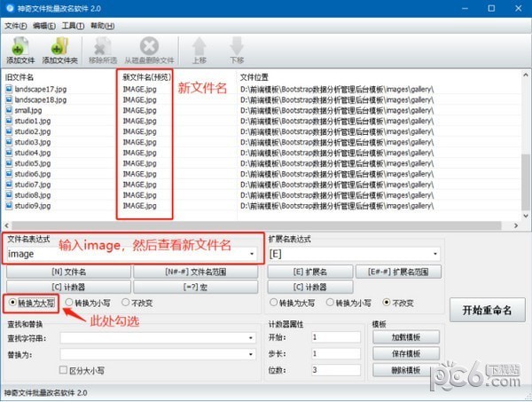Click the file icon beside studio3.jpg
Viewport: 532px width, 402px height.
pos(9,142)
